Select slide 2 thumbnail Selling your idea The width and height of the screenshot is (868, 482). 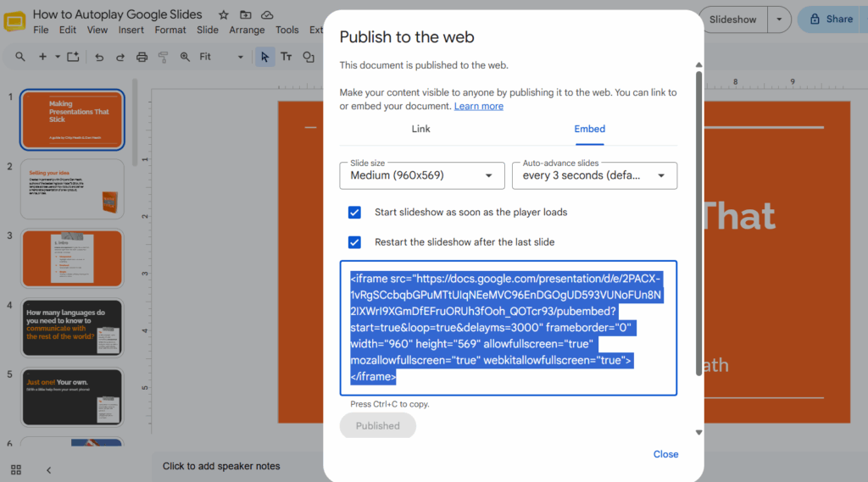pyautogui.click(x=72, y=189)
